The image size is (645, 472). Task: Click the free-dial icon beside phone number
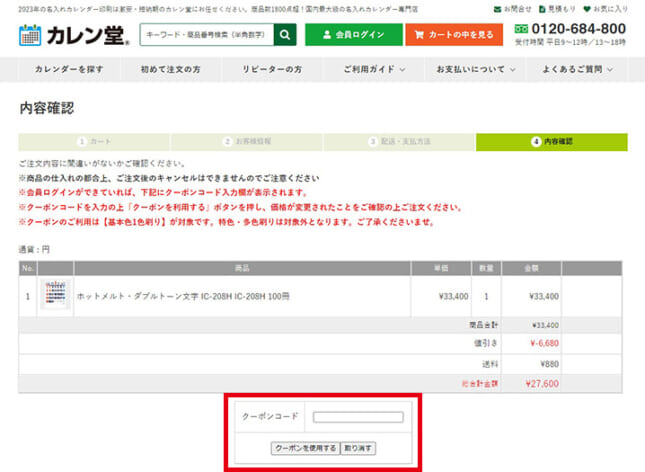(x=521, y=29)
